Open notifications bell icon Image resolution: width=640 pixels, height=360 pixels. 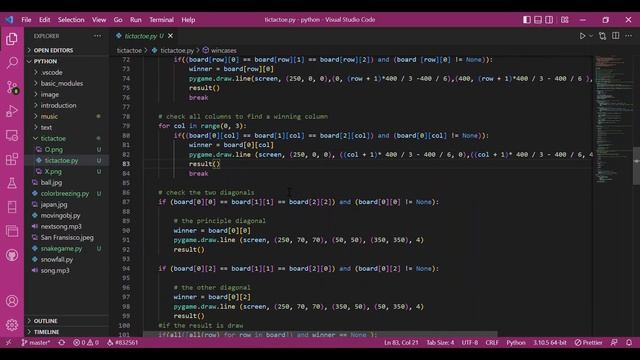pos(629,342)
